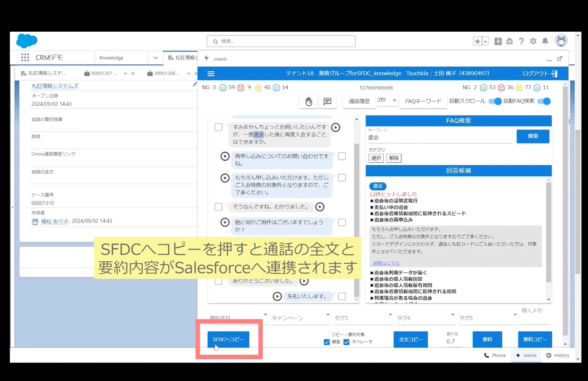Open the global actions plus icon

click(498, 41)
